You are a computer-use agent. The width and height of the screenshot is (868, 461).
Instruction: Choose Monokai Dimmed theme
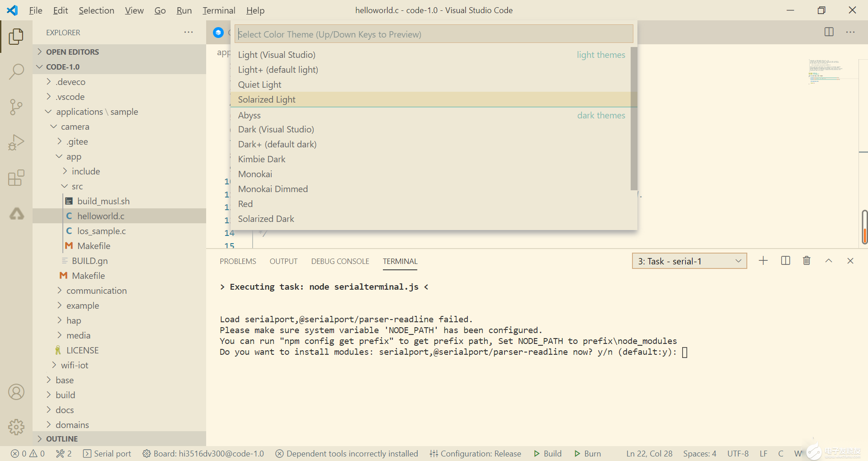431,188
